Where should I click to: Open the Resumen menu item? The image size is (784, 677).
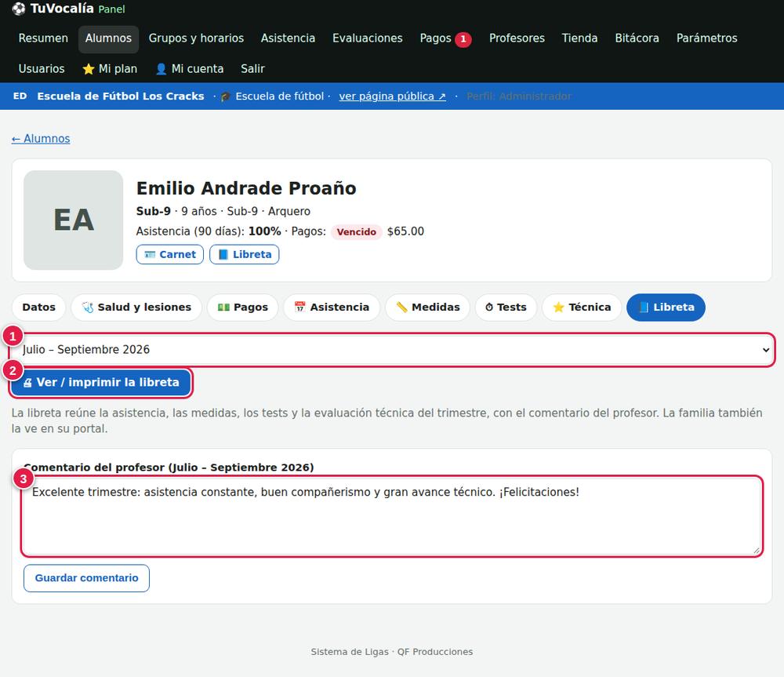coord(43,38)
